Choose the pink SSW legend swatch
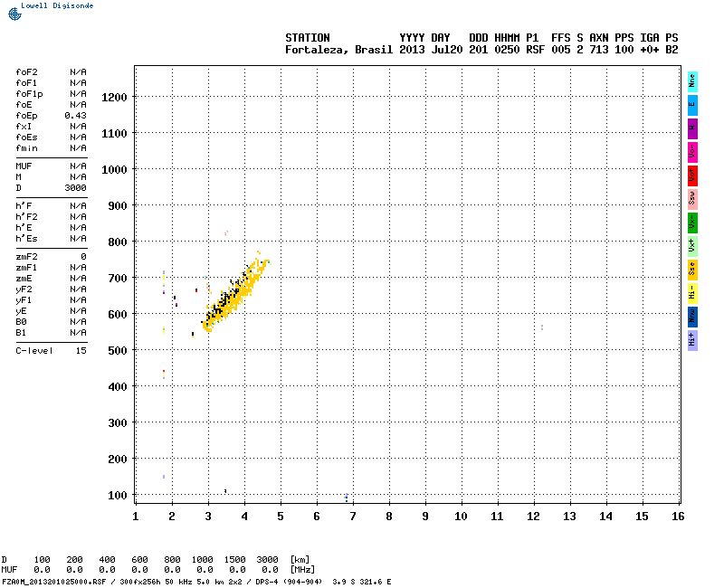724x588 pixels. [x=692, y=199]
